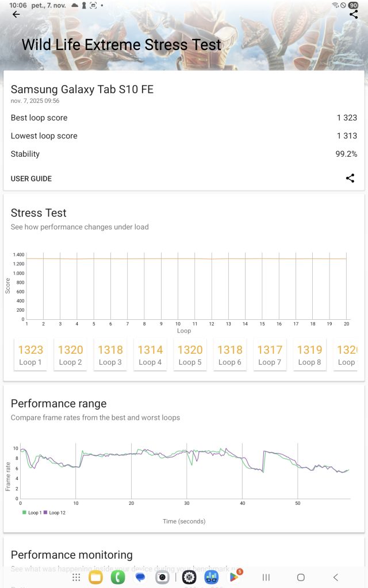Open the yellow My Files app

coord(95,577)
